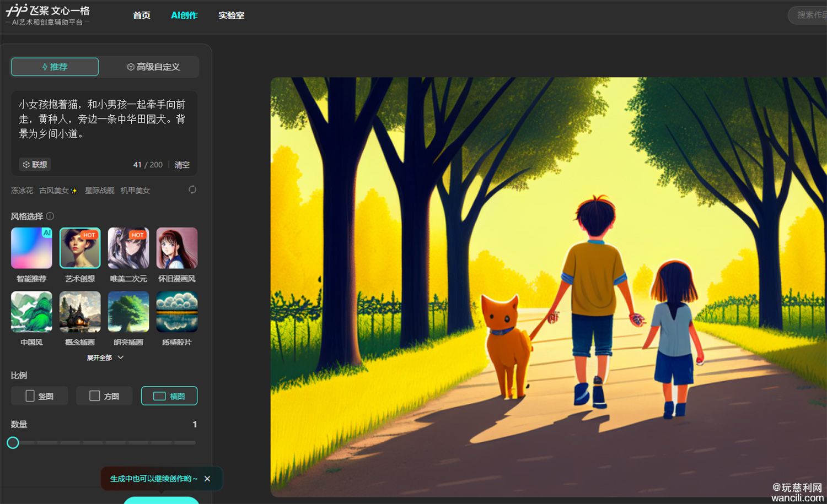Viewport: 827px width, 504px height.
Task: Click the 飞桨 文心一格 logo
Action: (x=47, y=15)
